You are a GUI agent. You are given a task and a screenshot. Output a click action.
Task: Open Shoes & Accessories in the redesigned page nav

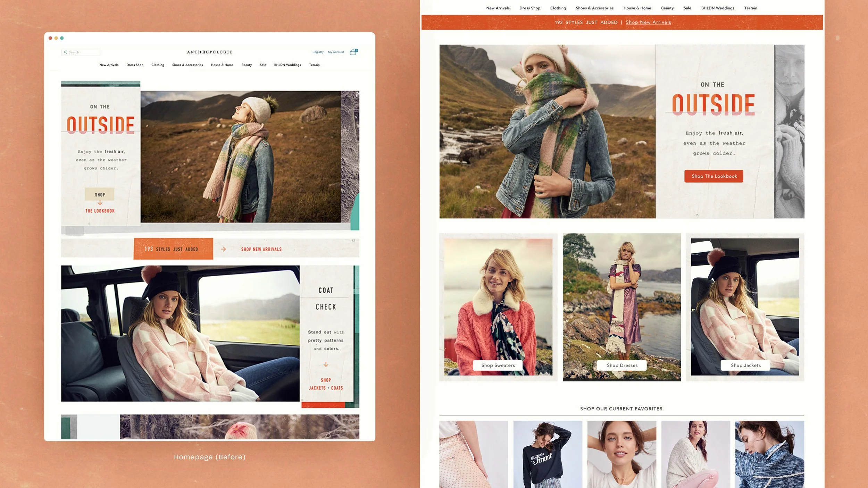(594, 8)
